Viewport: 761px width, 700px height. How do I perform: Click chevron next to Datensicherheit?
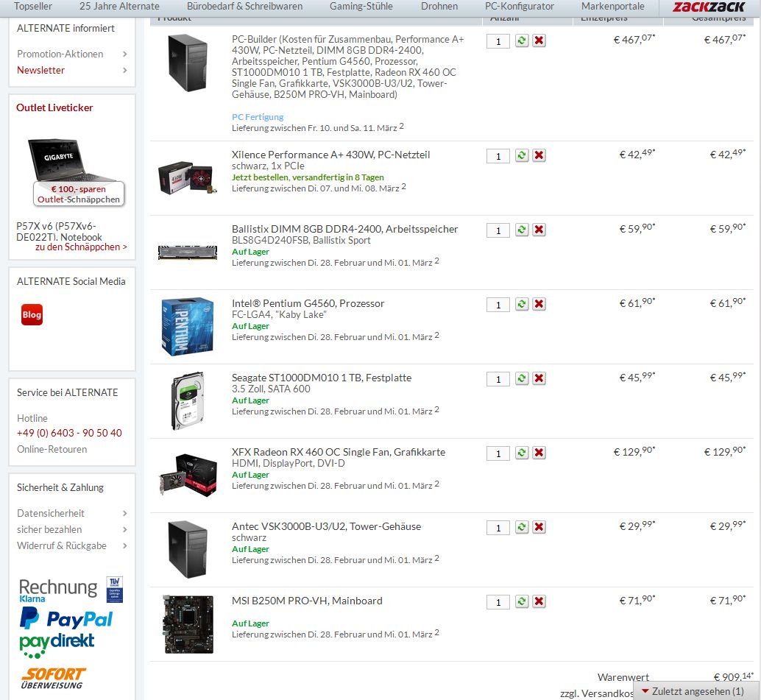pyautogui.click(x=124, y=513)
